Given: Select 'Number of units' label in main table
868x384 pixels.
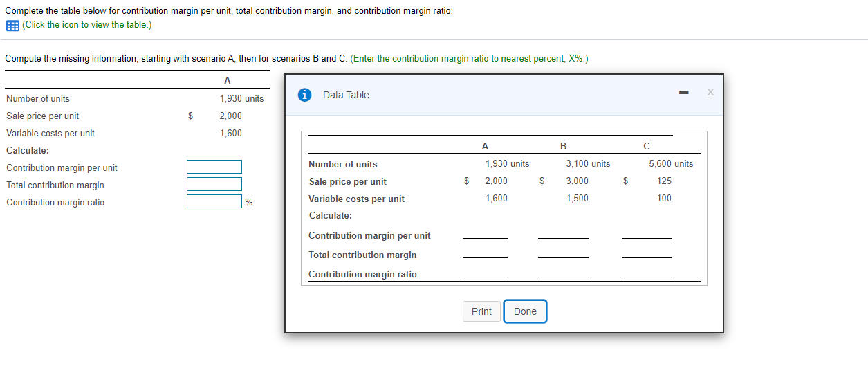Looking at the screenshot, I should click(38, 99).
